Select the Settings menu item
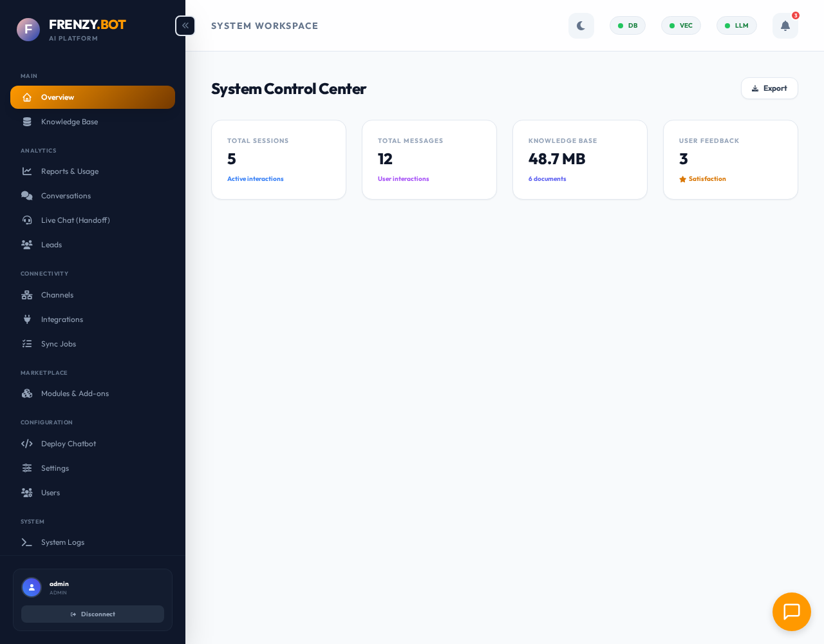The width and height of the screenshot is (824, 644). tap(55, 468)
